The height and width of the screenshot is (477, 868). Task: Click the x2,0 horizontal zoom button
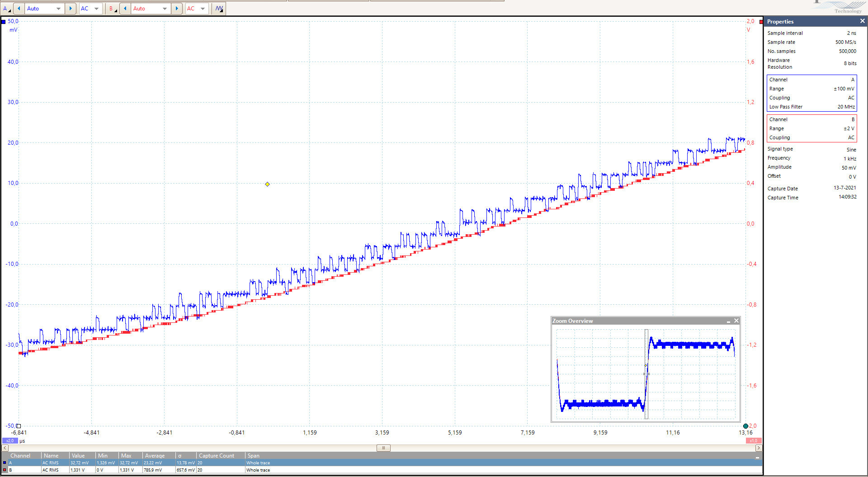(x=10, y=441)
